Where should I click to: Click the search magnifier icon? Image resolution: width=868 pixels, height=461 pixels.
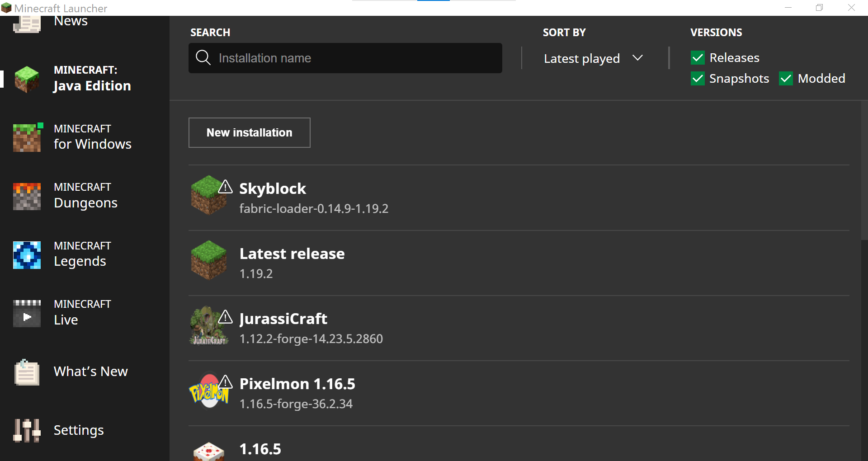coord(203,58)
